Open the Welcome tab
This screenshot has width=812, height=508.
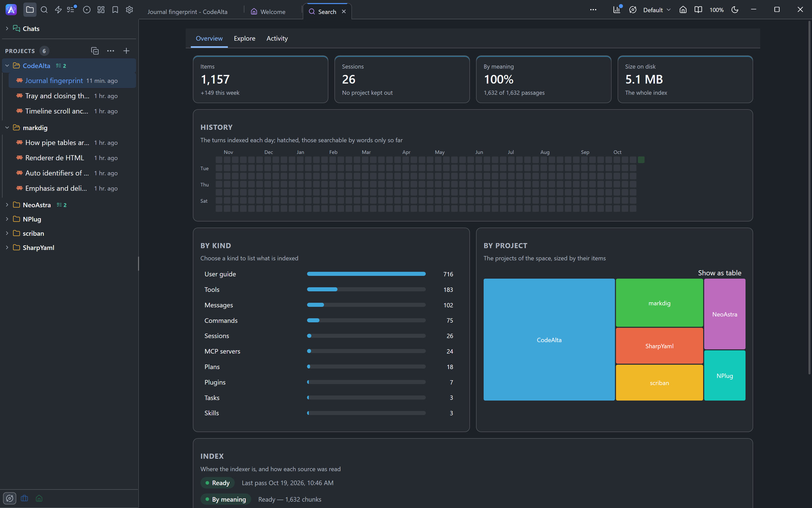[268, 12]
